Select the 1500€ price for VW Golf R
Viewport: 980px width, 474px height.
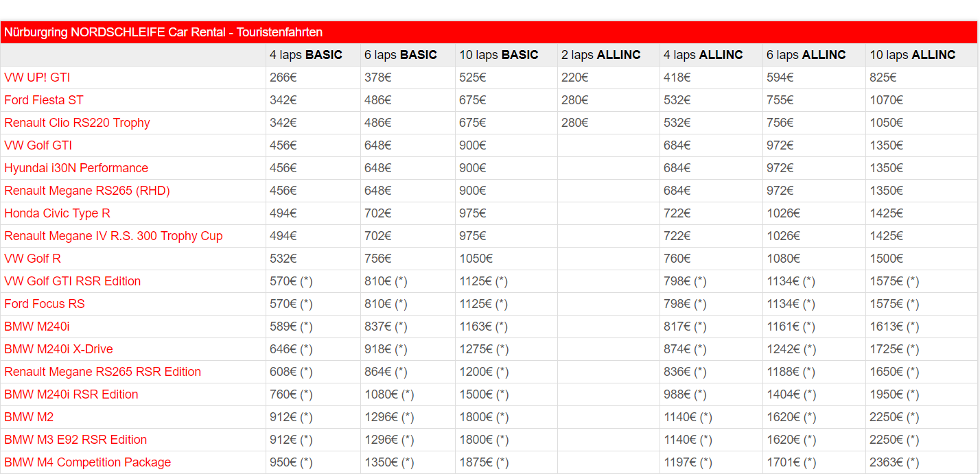[887, 259]
